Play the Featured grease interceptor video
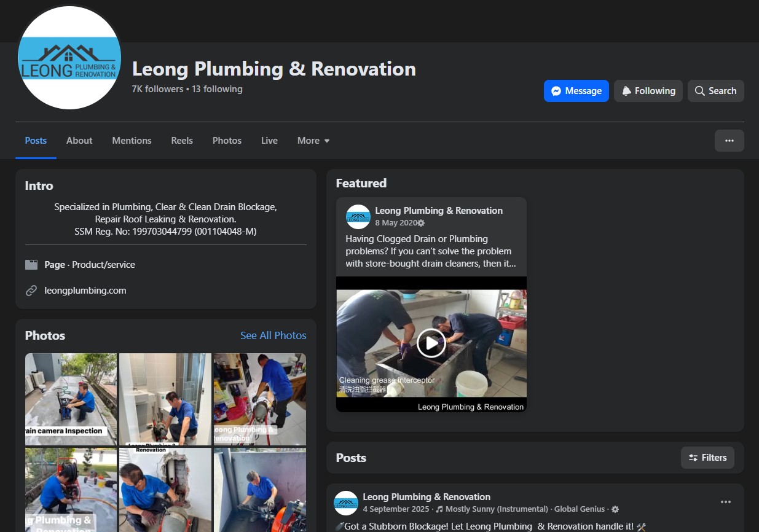 click(431, 343)
